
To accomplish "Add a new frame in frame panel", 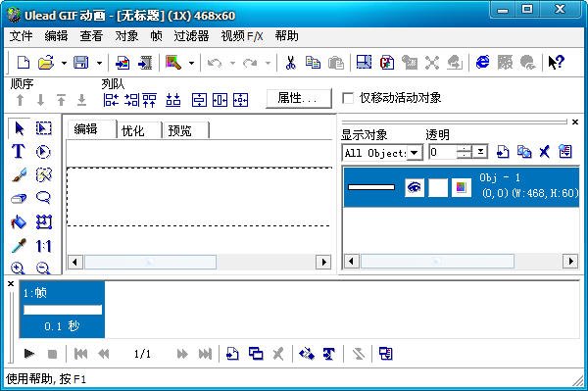I will coord(233,354).
